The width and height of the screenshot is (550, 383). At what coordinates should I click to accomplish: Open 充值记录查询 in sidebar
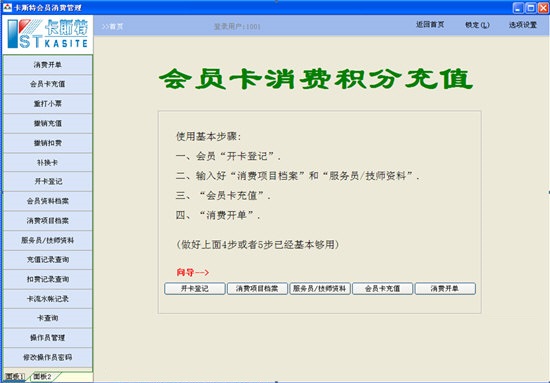click(x=48, y=260)
